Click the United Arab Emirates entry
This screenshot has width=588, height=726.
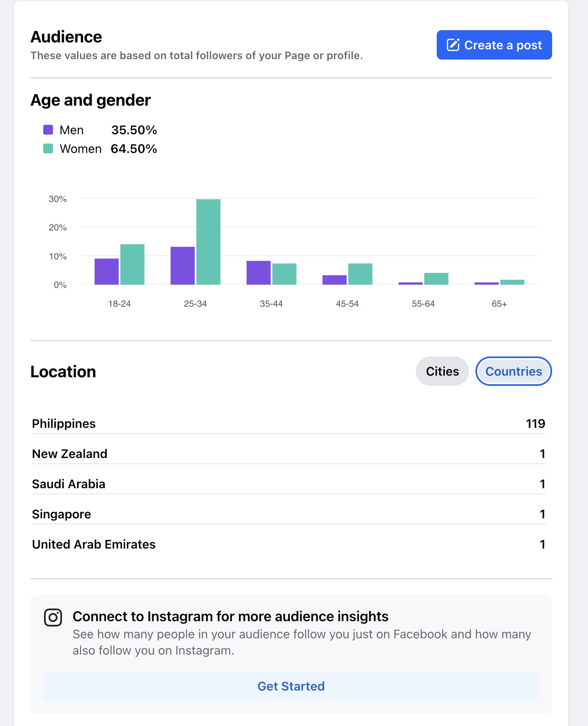[288, 544]
